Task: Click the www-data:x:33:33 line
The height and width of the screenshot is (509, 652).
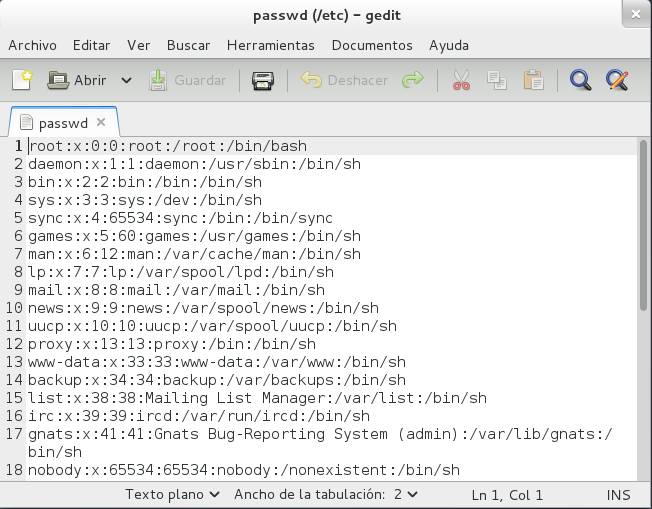Action: [217, 362]
